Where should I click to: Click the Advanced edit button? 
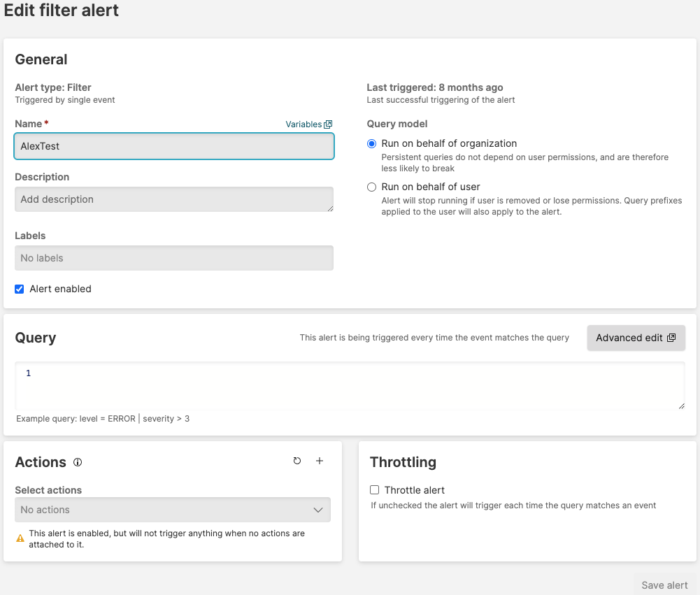pos(629,338)
